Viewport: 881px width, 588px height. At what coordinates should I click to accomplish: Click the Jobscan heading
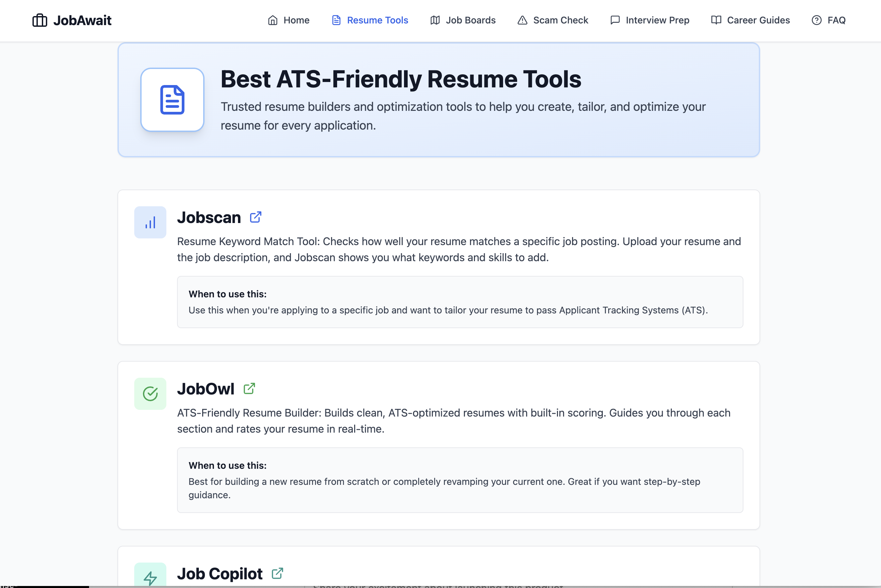[x=209, y=217]
